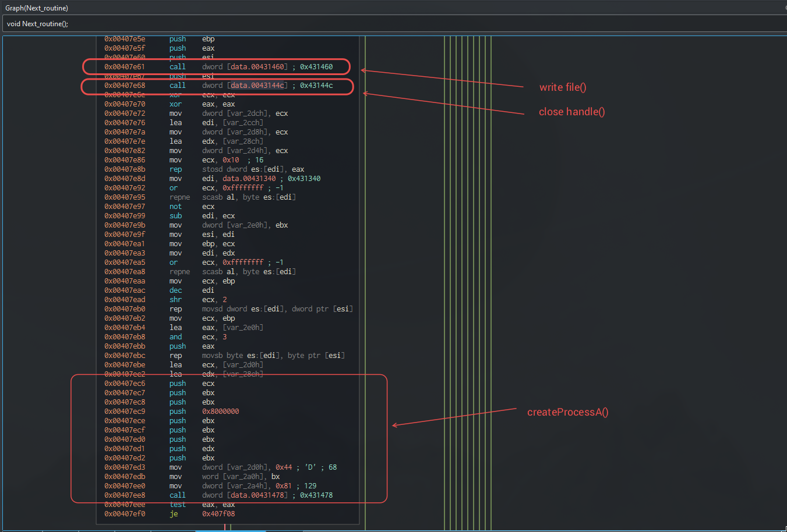Screen dimensions: 787x532
Task: Click var_2d0h in the mov at 0x00407ed3
Action: (248, 467)
